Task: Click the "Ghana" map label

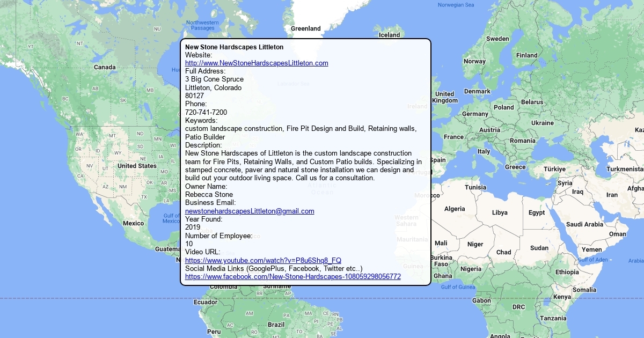Action: pyautogui.click(x=443, y=276)
